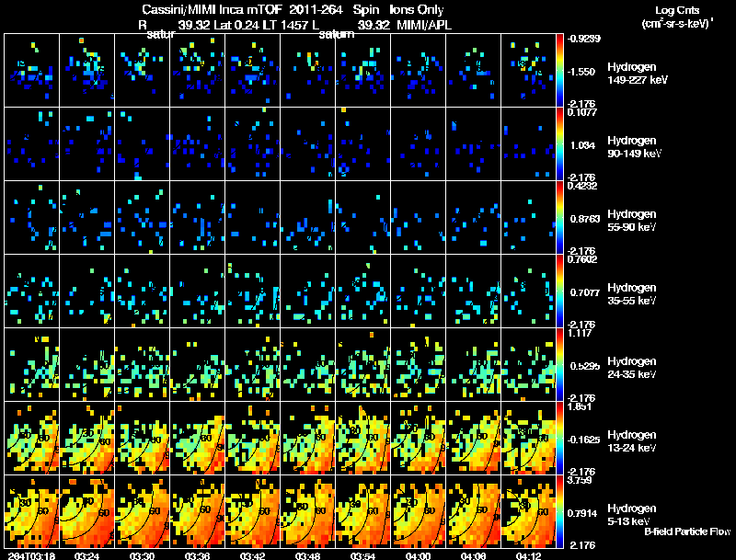Click the 0.1077 colorbar value
This screenshot has height=560, width=736.
click(582, 112)
